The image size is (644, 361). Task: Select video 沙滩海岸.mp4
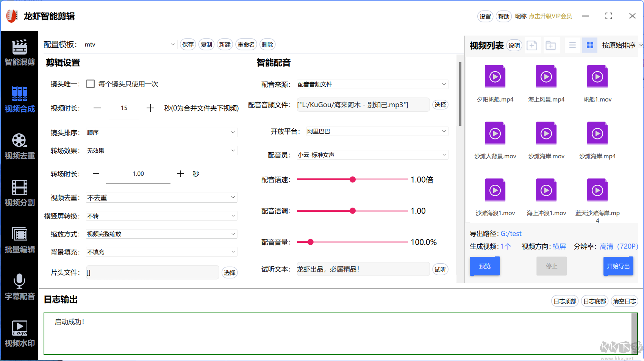597,141
